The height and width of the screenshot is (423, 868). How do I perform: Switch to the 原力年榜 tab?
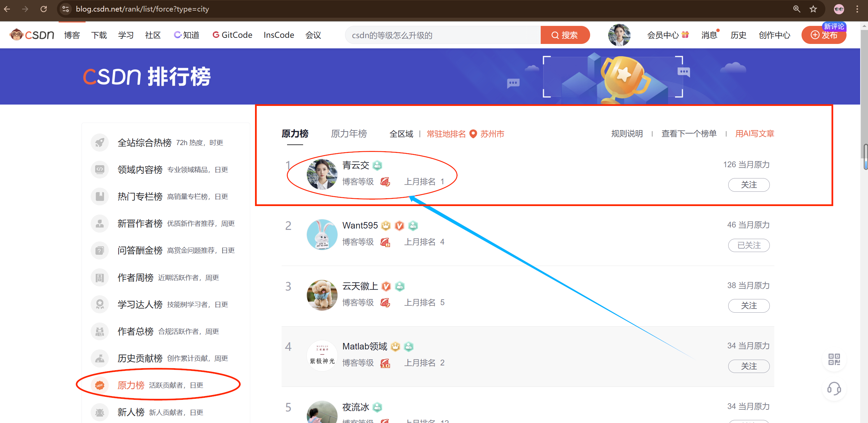[349, 134]
